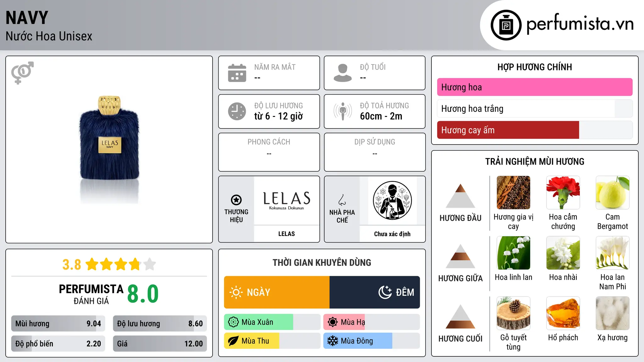The image size is (644, 362).
Task: Select the Hương gia vị cay note image
Action: coord(514,193)
